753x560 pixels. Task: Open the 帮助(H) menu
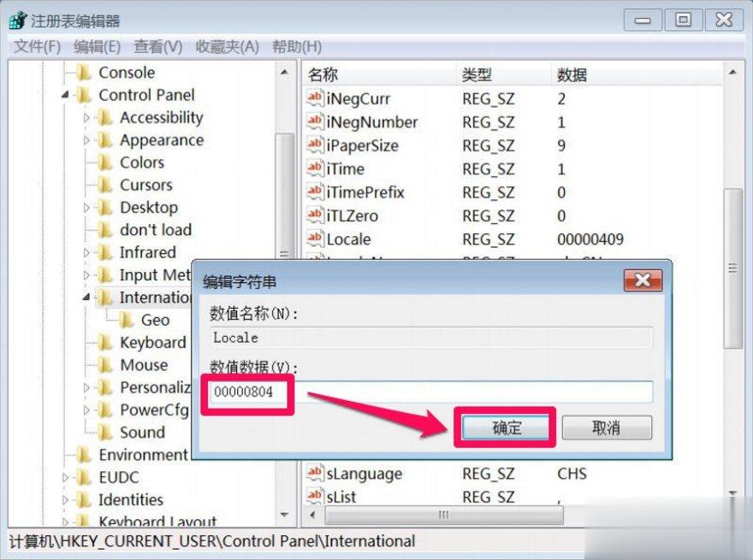(297, 47)
